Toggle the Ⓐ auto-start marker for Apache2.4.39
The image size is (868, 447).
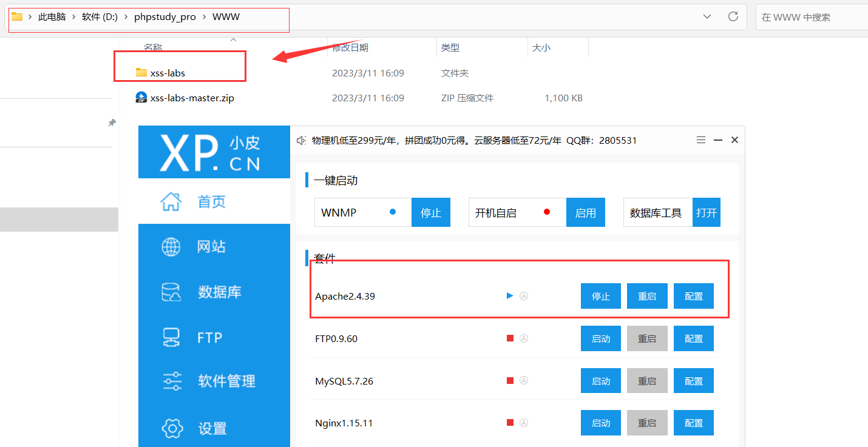pyautogui.click(x=524, y=296)
